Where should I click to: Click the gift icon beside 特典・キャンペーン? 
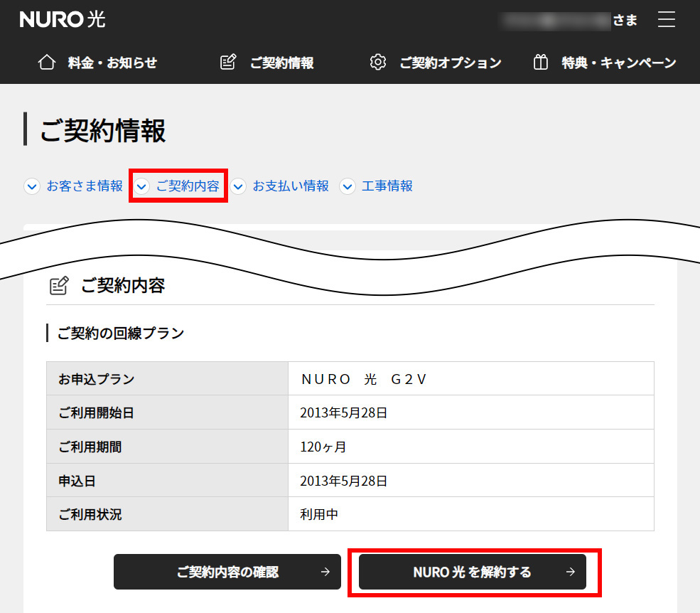[x=541, y=62]
